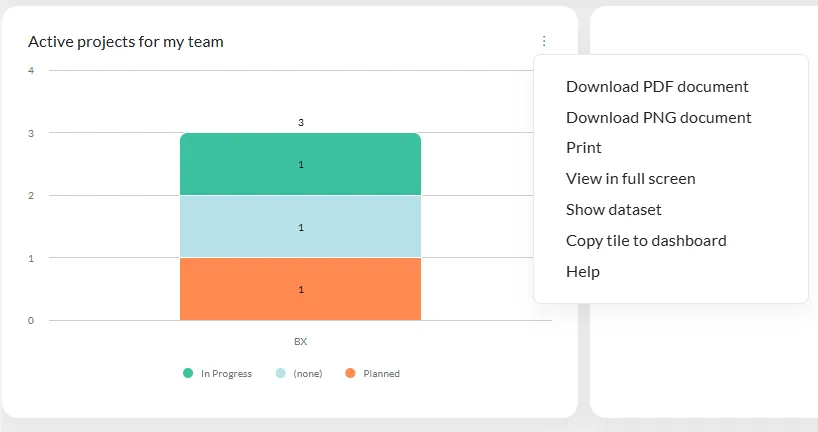Viewport: 818px width, 432px height.
Task: Choose Copy tile to dashboard
Action: point(646,241)
